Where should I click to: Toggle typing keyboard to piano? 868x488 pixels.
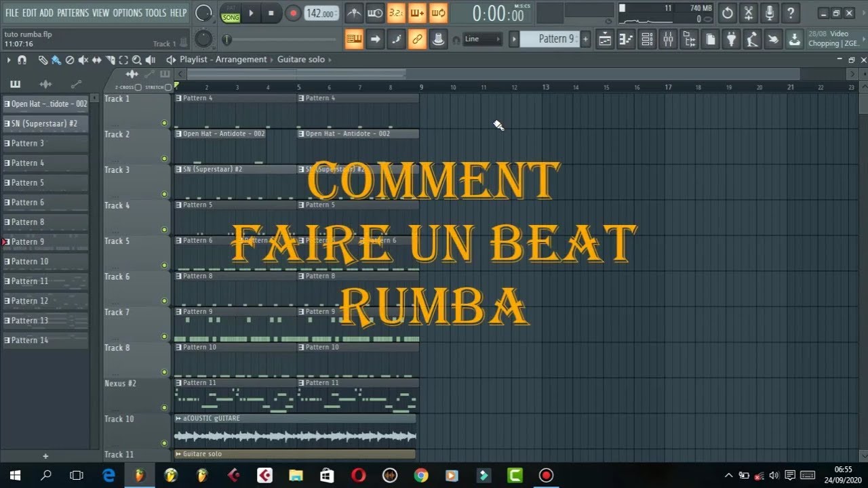click(x=354, y=39)
